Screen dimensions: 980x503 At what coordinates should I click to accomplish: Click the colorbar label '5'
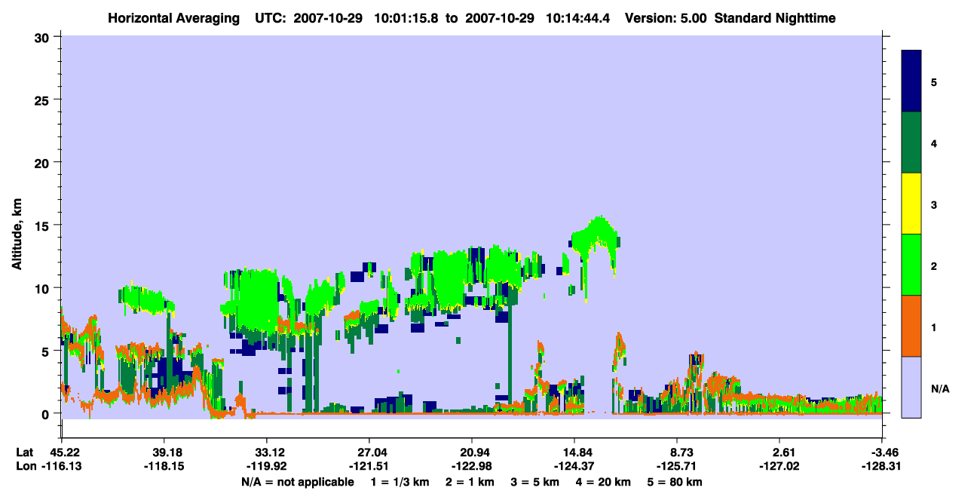point(934,81)
